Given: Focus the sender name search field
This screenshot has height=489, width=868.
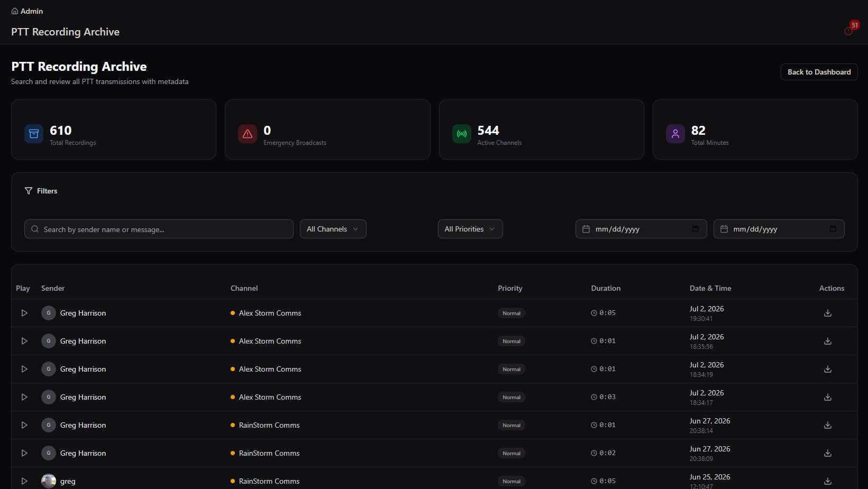Looking at the screenshot, I should (159, 229).
